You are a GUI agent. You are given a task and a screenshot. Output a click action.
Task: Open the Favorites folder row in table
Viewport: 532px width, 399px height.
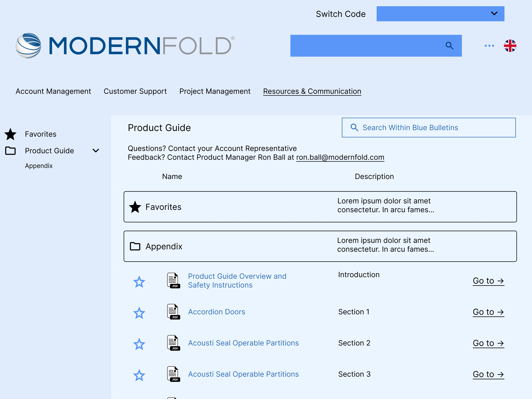tap(320, 207)
